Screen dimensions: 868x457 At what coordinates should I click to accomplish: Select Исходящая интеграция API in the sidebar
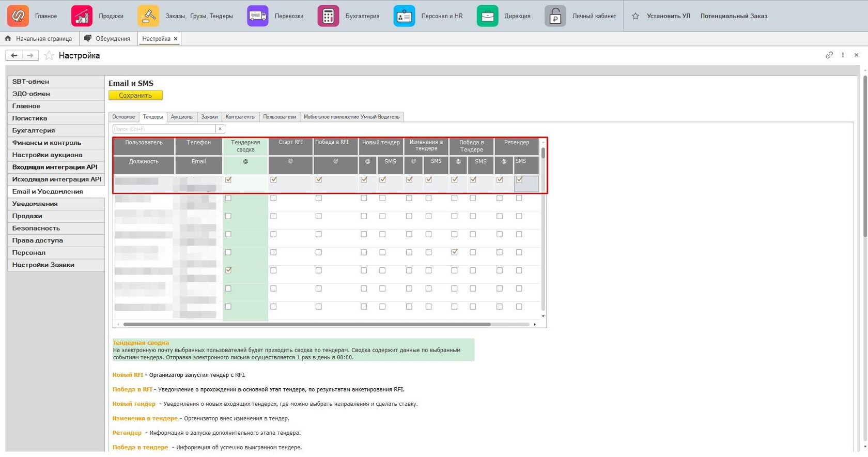click(56, 179)
